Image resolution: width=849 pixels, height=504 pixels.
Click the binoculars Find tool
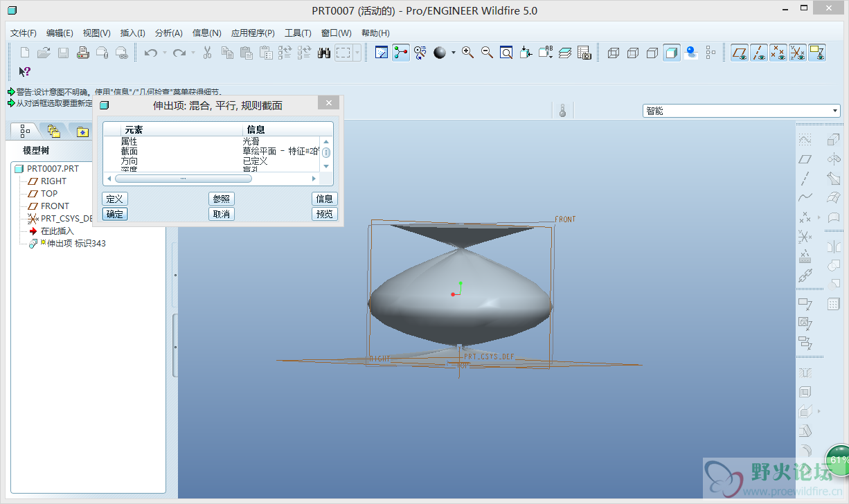coord(323,53)
